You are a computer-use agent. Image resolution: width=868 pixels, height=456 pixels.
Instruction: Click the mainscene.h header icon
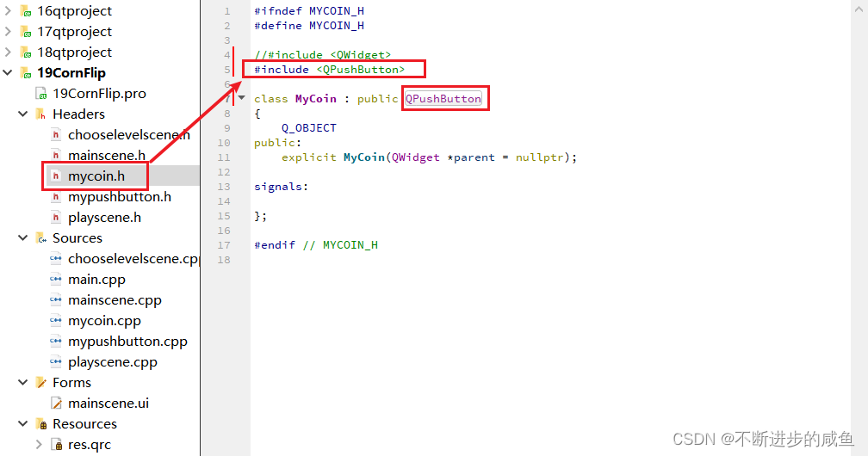(56, 156)
